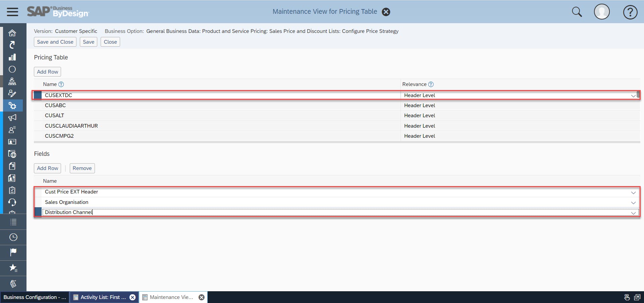This screenshot has height=303, width=644.
Task: Click the CUSEXTDC name input field
Action: [x=221, y=95]
